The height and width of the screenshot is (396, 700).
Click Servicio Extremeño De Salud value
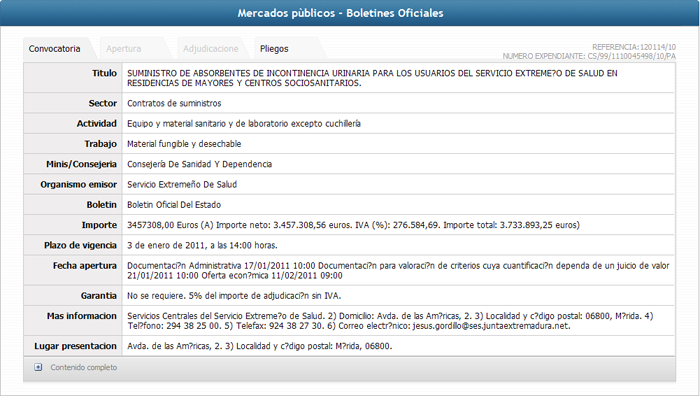(x=182, y=184)
